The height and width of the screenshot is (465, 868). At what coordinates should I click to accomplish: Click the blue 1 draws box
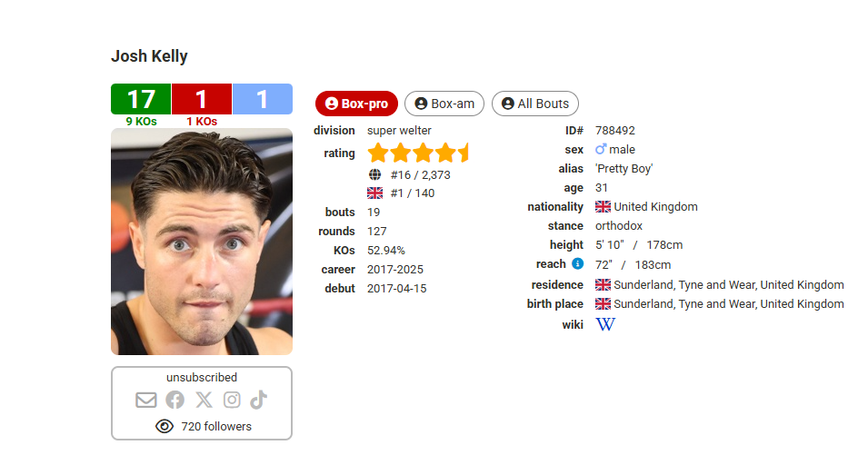pos(262,99)
